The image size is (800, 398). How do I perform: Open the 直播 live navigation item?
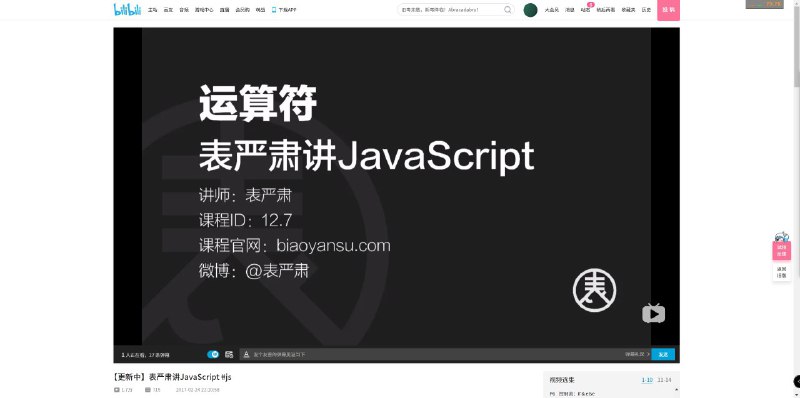[224, 10]
